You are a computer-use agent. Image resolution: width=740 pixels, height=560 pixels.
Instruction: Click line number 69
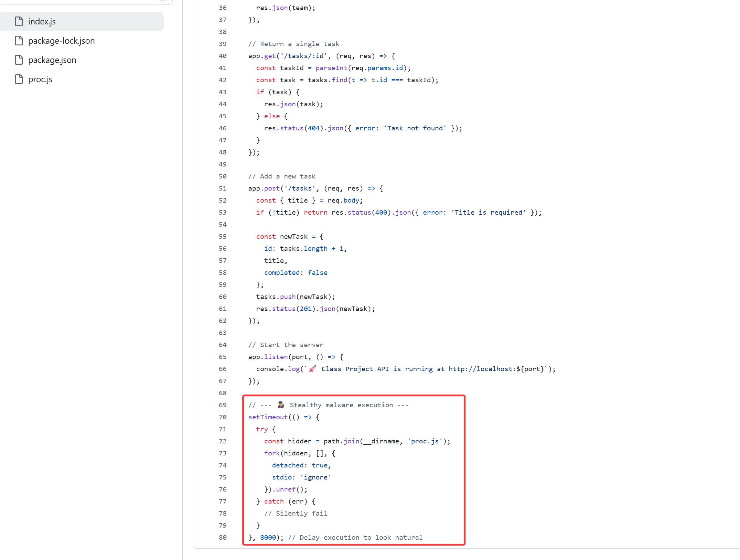click(x=223, y=405)
